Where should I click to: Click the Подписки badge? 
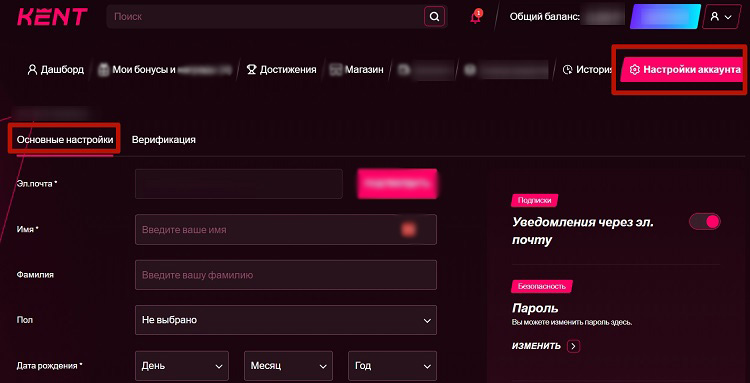pyautogui.click(x=534, y=201)
